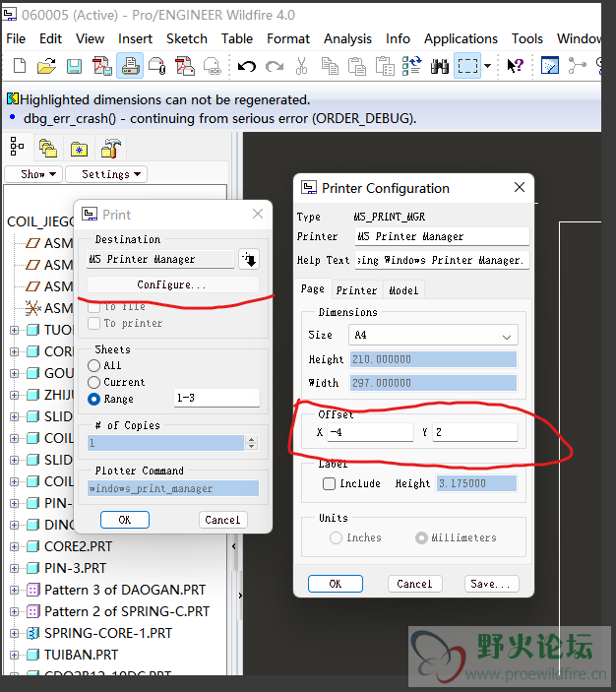Select the Millimeters units radio button
The width and height of the screenshot is (616, 692).
coord(421,537)
